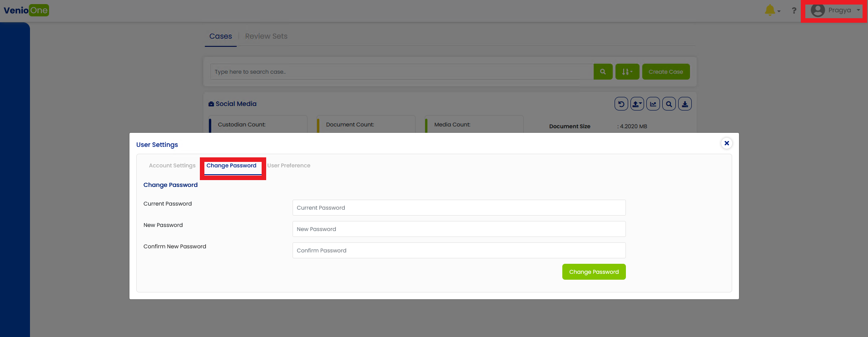
Task: Click the Create Case button
Action: (x=666, y=71)
